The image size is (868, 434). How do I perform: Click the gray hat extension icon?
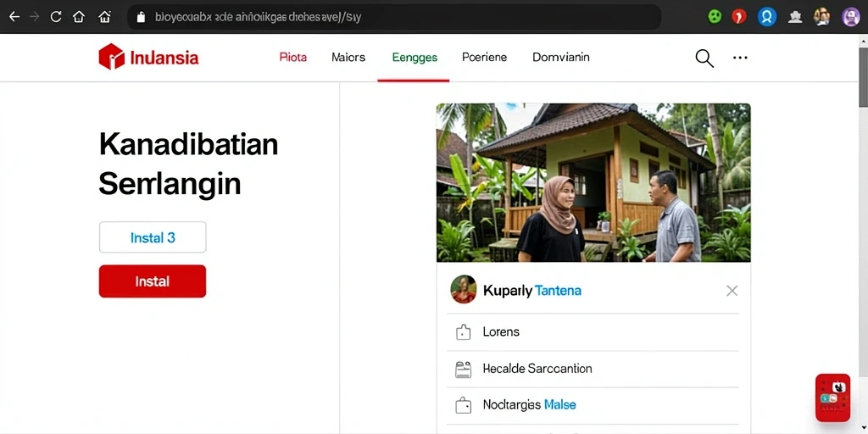point(795,17)
